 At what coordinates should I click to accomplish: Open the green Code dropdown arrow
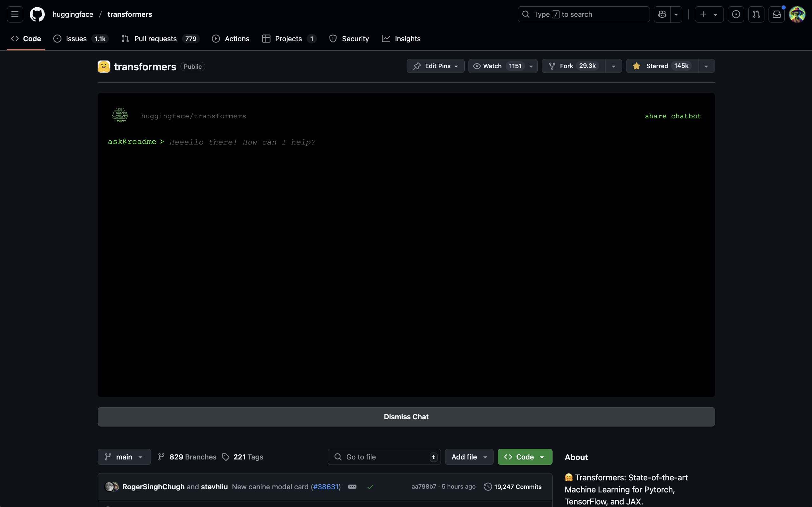pyautogui.click(x=541, y=456)
